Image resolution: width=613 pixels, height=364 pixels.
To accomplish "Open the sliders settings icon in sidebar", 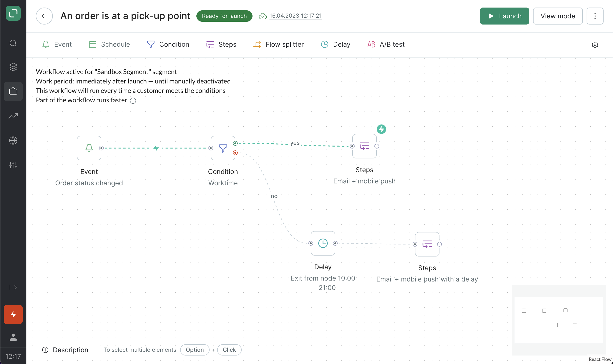I will pyautogui.click(x=13, y=165).
